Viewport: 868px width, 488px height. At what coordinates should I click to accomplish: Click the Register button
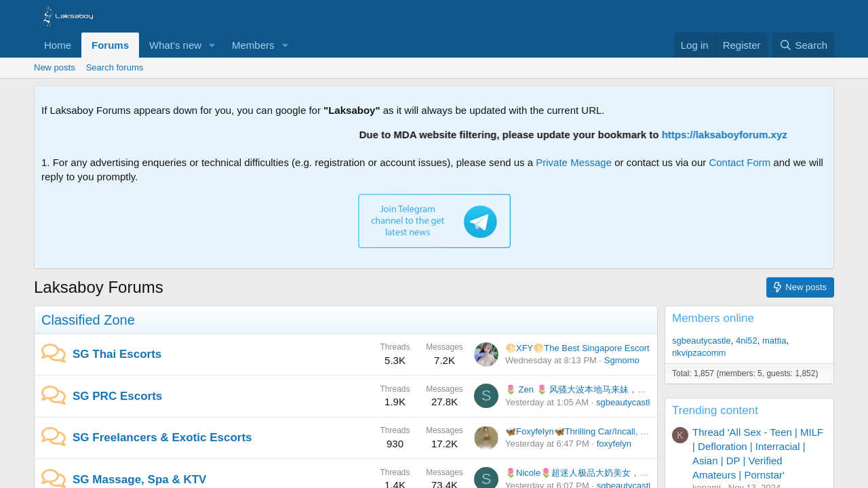(742, 45)
